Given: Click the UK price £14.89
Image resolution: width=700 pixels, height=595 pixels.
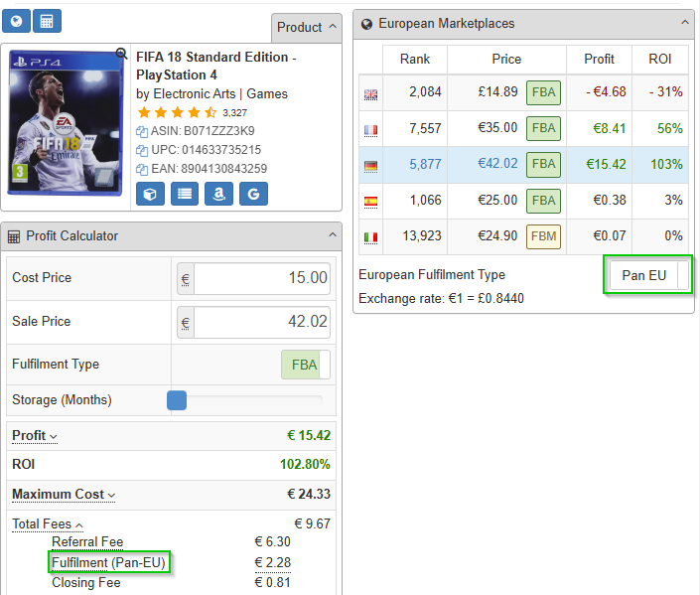Looking at the screenshot, I should (x=497, y=92).
